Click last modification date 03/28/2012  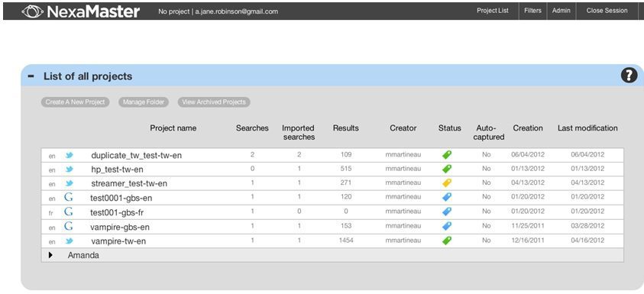587,226
